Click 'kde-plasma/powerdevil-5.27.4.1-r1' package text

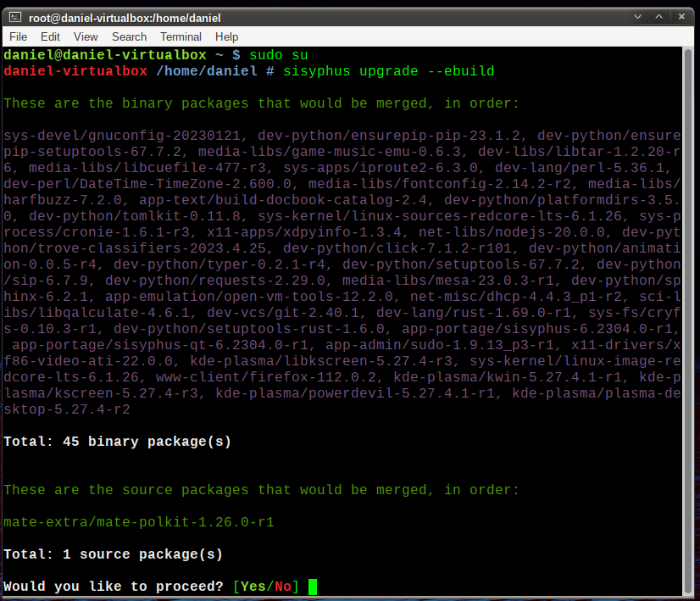[x=355, y=393]
